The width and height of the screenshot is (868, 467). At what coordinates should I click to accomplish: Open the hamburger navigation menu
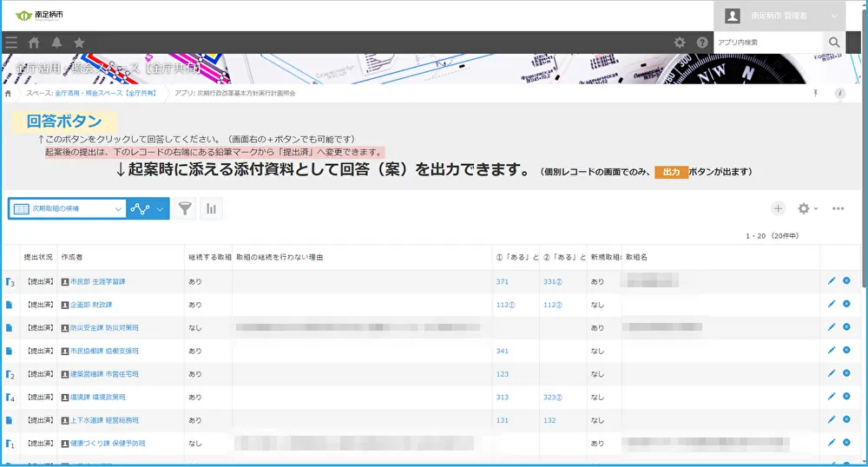(x=11, y=43)
